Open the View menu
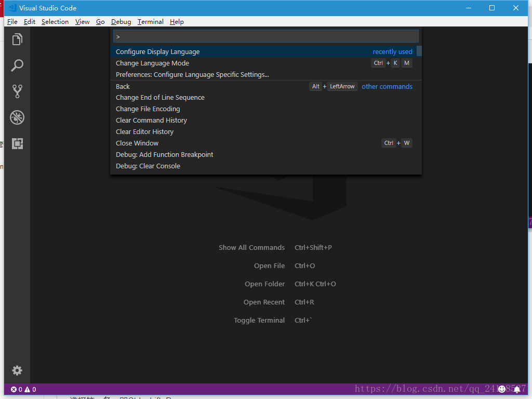Viewport: 532px width, 399px height. (83, 22)
